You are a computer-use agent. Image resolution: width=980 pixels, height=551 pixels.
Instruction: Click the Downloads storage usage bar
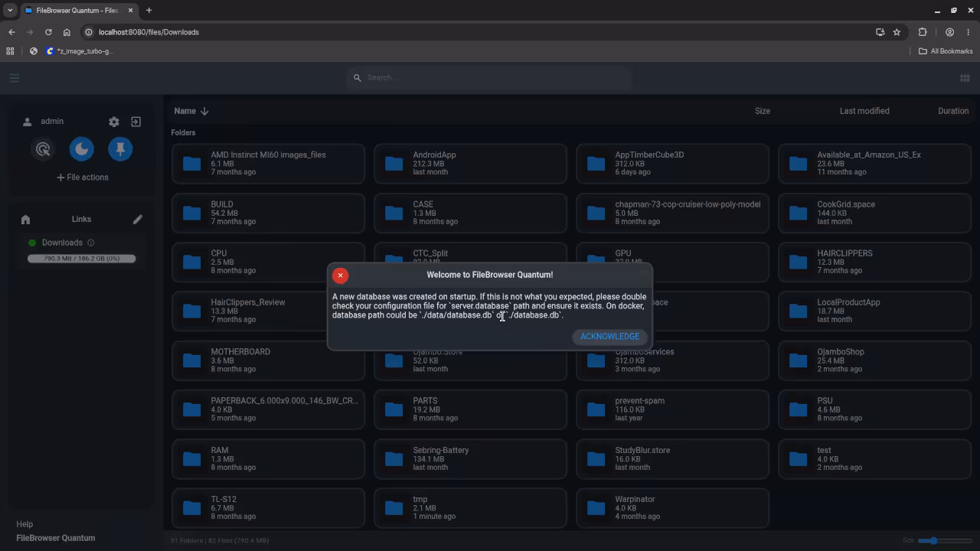pos(82,259)
